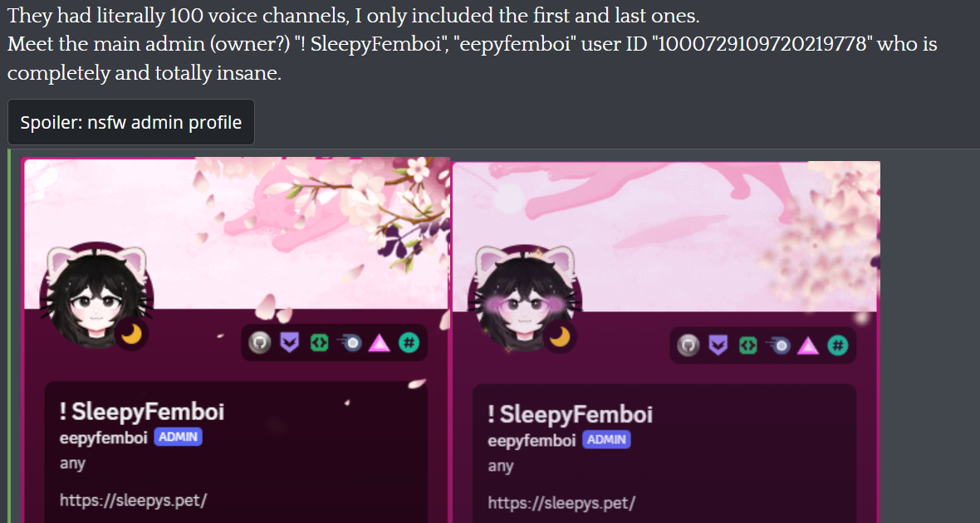Click HypeSquad Bravery badge in left profile

coord(289,342)
